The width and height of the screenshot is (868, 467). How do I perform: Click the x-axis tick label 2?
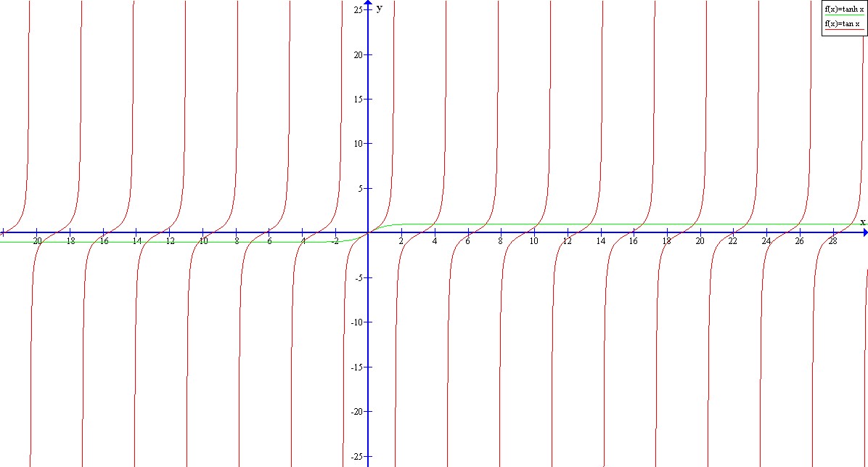(401, 241)
